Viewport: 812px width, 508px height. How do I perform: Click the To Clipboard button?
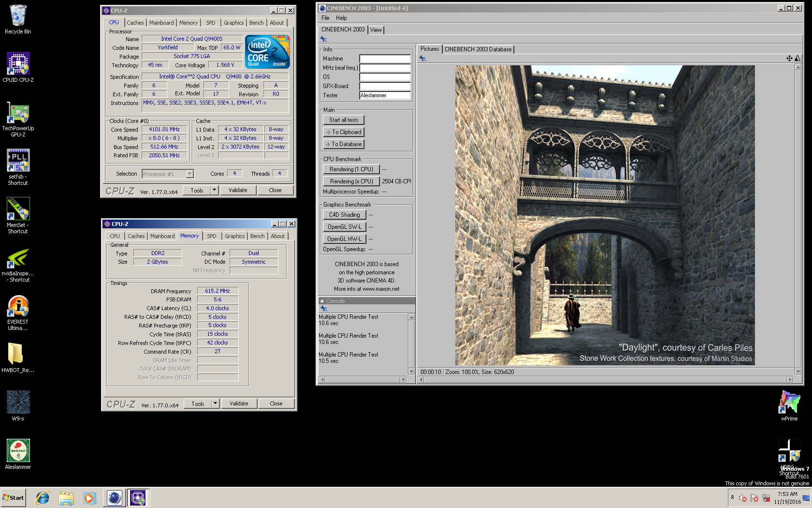344,132
